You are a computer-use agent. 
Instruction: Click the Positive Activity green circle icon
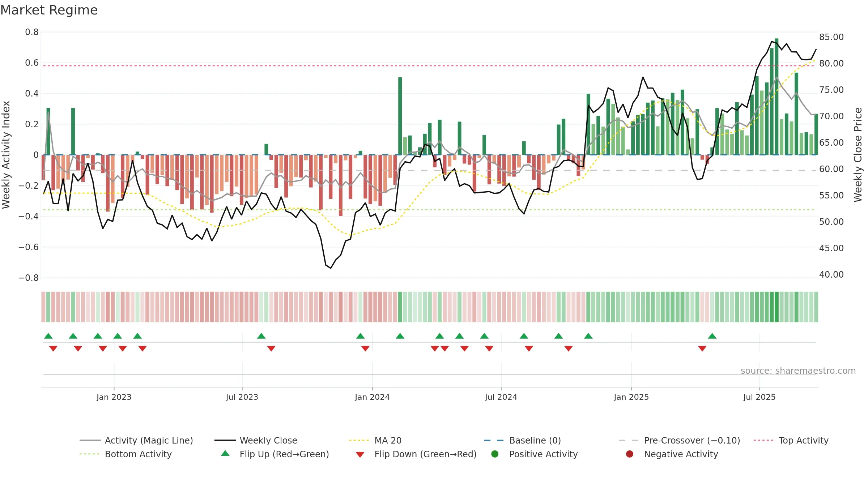pos(495,454)
